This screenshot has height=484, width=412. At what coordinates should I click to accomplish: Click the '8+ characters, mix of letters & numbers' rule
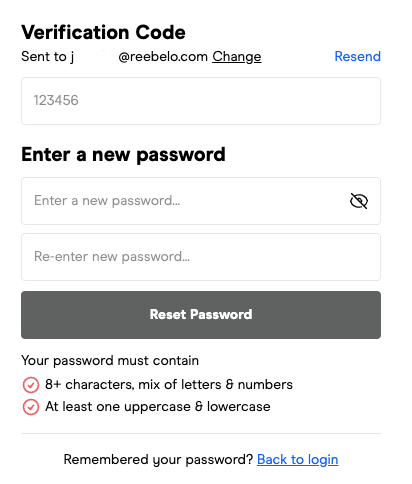[x=169, y=385]
